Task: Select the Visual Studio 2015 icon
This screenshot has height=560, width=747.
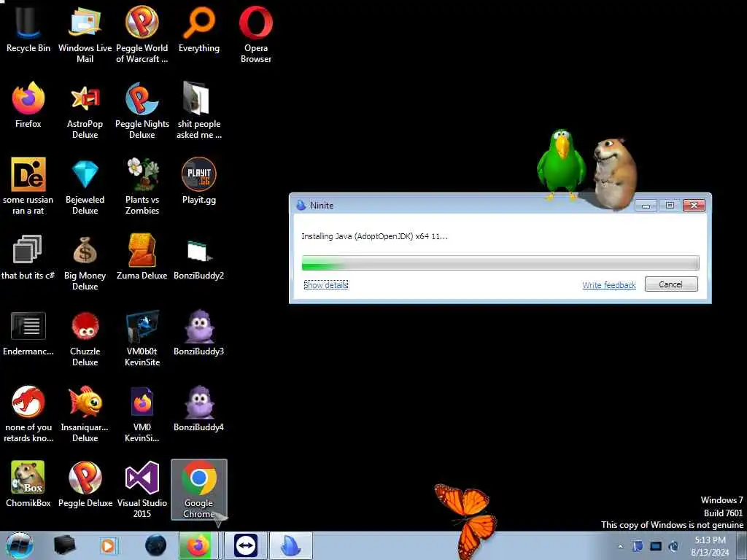Action: click(142, 489)
